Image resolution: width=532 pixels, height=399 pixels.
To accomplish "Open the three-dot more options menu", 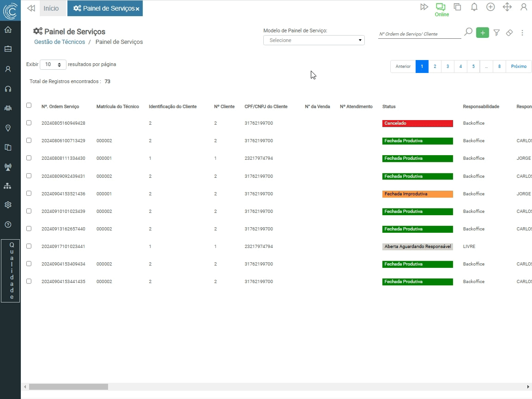I will (522, 33).
